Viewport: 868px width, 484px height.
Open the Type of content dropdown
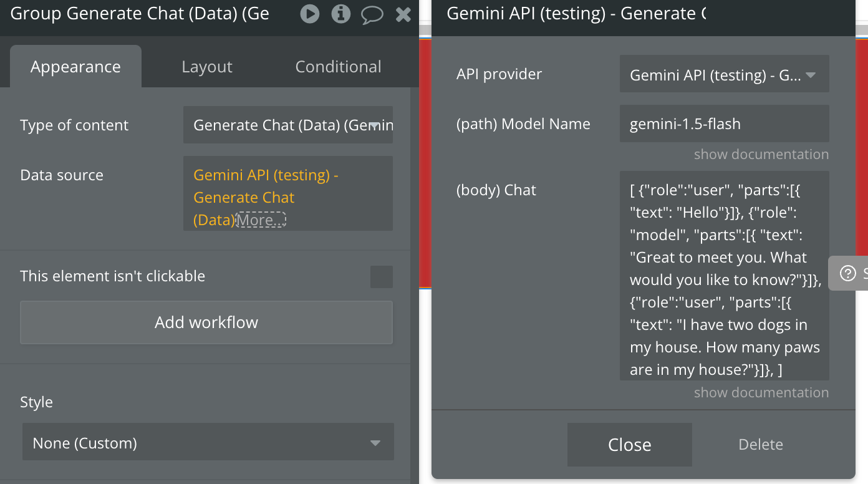pos(288,125)
